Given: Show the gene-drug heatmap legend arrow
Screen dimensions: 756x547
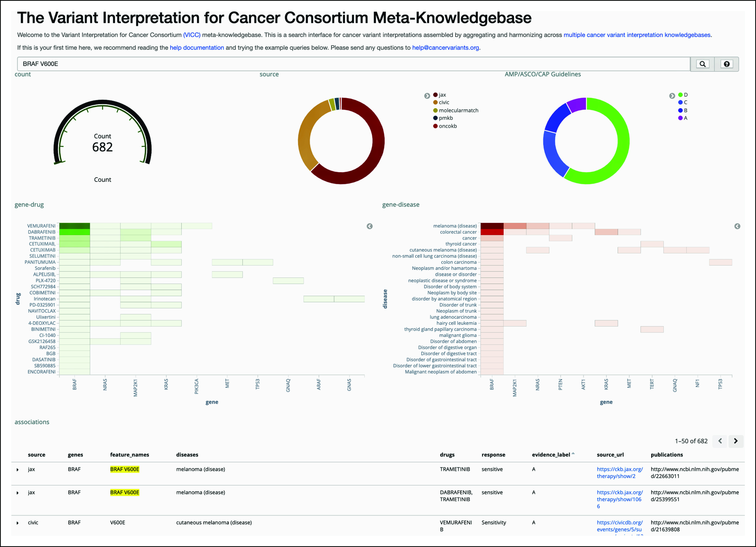Looking at the screenshot, I should [370, 227].
